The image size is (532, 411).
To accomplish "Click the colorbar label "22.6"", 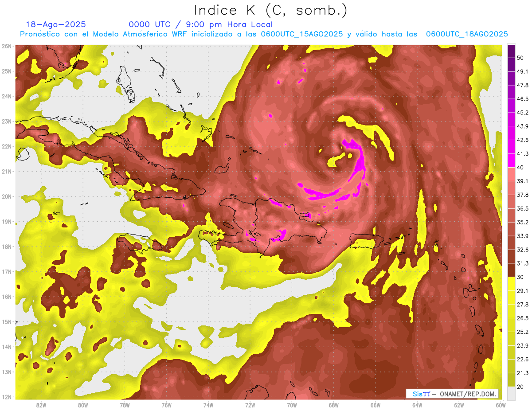I will pyautogui.click(x=522, y=360).
